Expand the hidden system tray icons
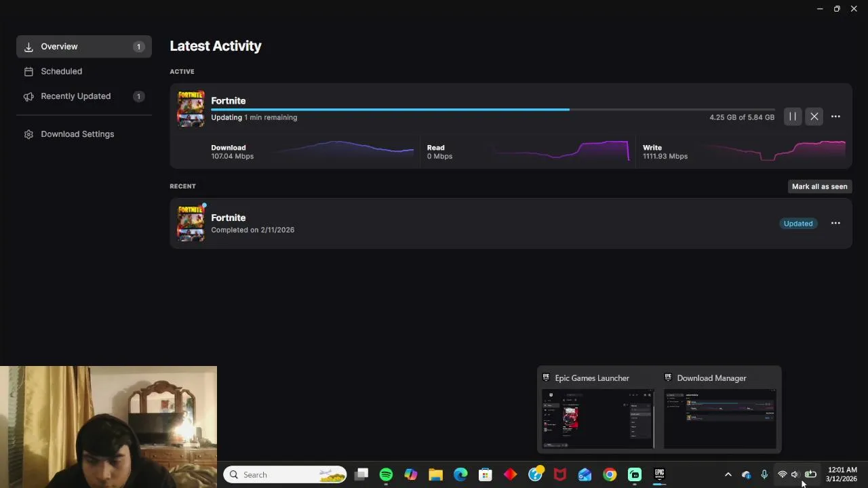This screenshot has width=868, height=488. (x=728, y=474)
